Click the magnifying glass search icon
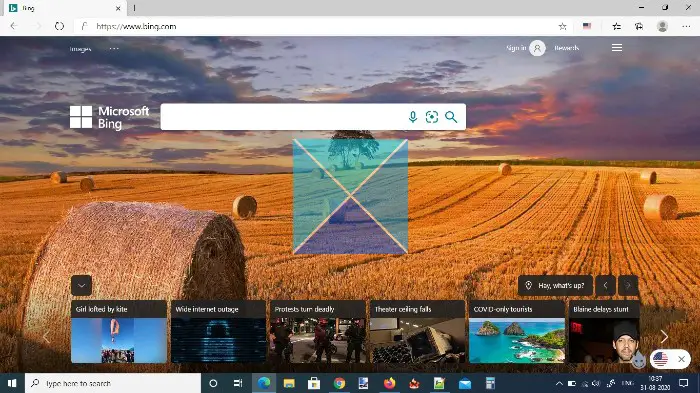This screenshot has width=700, height=393. point(451,117)
